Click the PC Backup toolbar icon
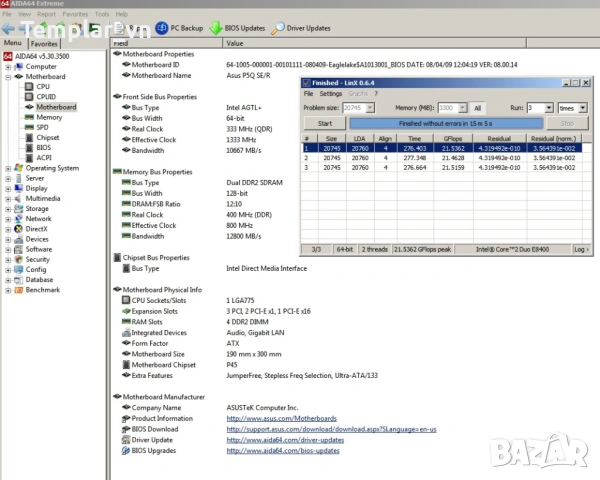Viewport: 600px width, 480px height. click(x=161, y=28)
